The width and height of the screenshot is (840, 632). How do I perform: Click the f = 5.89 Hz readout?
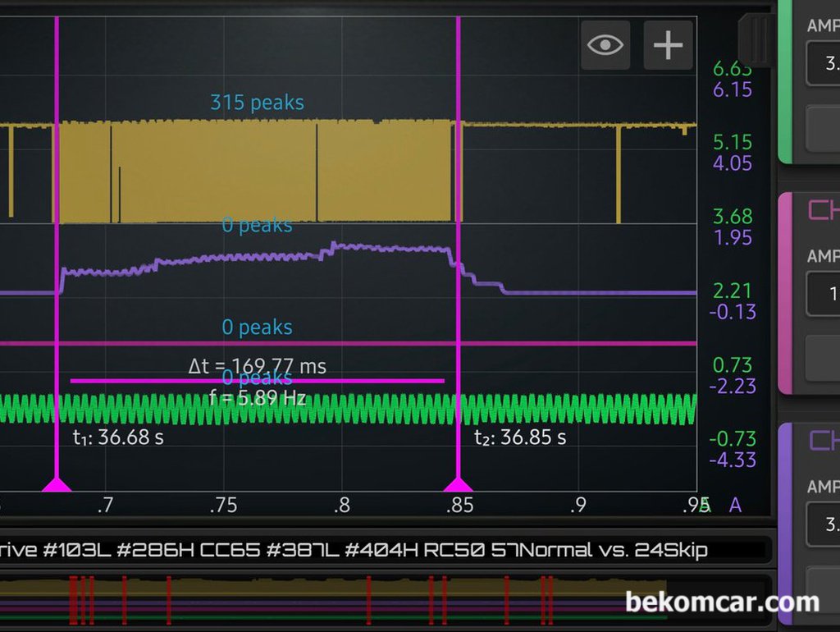point(257,398)
